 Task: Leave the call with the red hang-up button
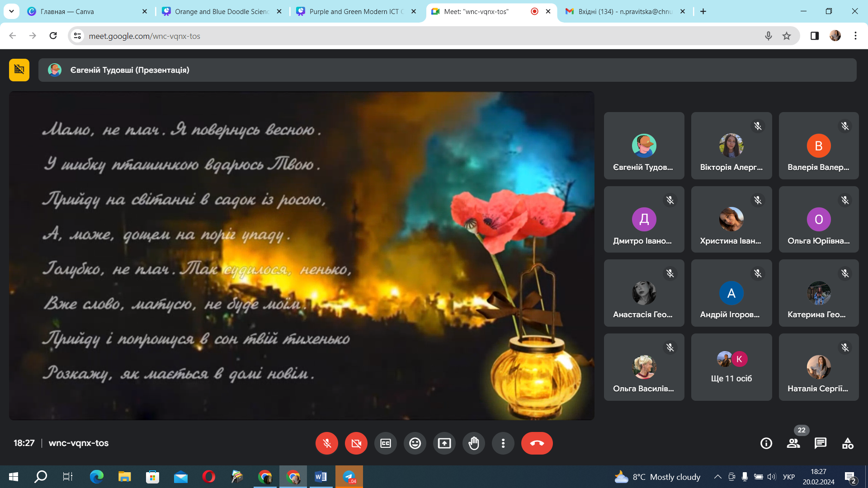tap(537, 443)
